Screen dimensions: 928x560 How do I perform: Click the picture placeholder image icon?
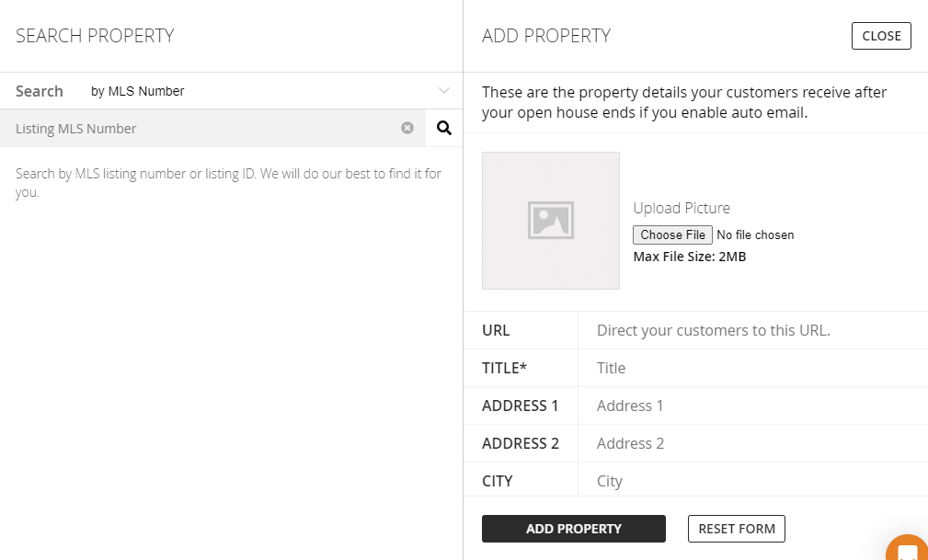point(550,220)
